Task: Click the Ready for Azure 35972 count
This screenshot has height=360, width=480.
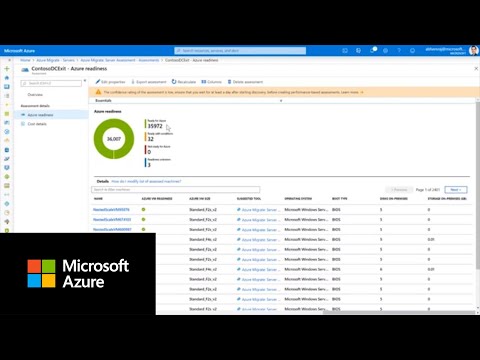Action: (155, 126)
